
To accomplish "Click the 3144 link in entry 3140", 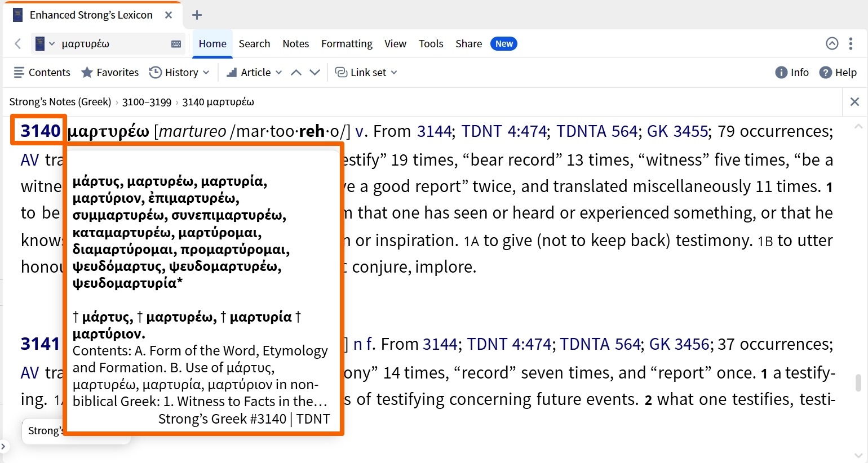I will (434, 131).
